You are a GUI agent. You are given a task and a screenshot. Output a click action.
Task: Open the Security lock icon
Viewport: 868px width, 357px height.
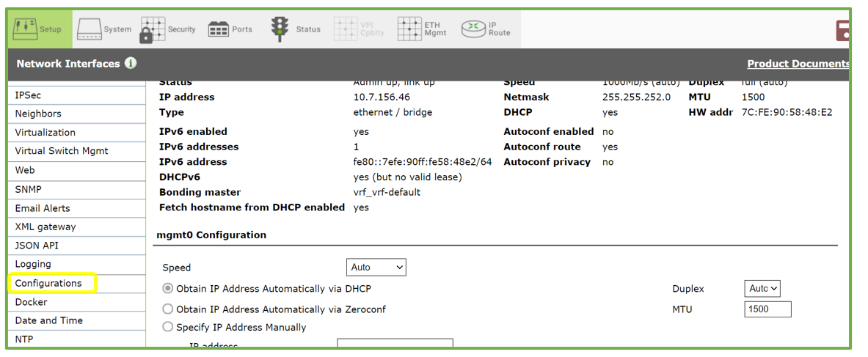coord(153,29)
